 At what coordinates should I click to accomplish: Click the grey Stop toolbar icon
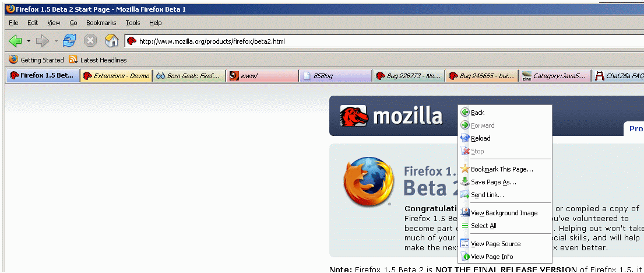(90, 41)
